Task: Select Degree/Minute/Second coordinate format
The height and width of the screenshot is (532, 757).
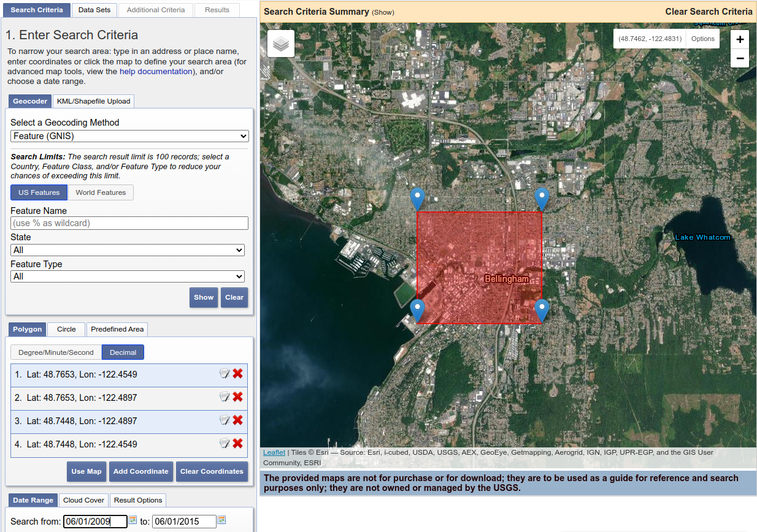Action: pos(56,352)
